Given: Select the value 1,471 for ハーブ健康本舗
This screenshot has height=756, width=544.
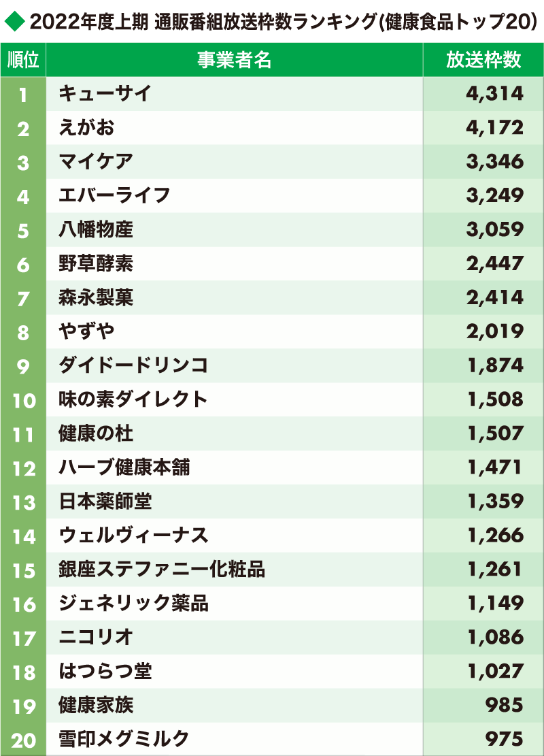Looking at the screenshot, I should (x=495, y=467).
